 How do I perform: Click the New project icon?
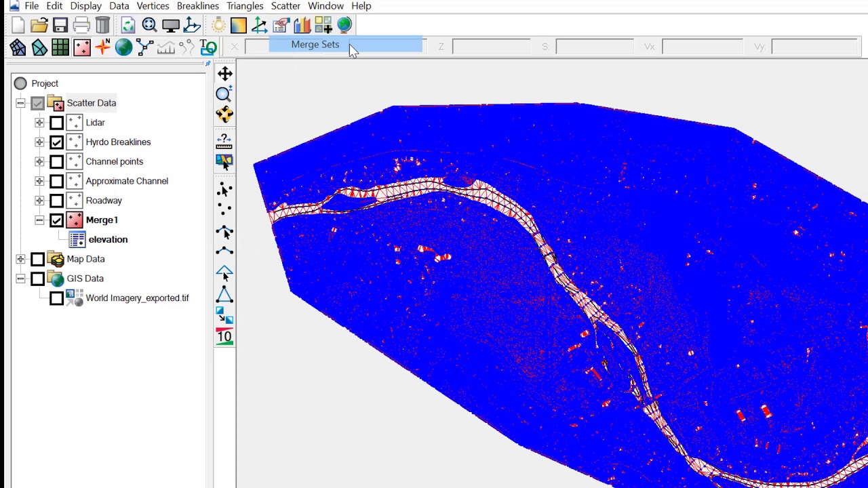(x=18, y=26)
